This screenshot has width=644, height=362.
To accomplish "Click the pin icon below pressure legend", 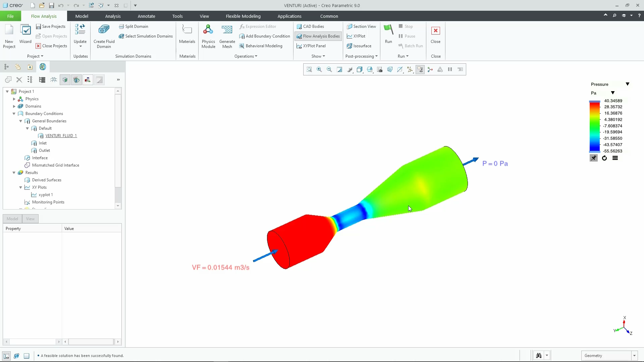I will tap(594, 158).
